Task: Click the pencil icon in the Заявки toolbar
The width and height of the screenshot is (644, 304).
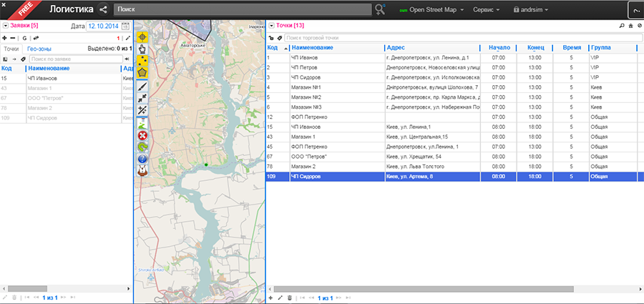Action: pos(128,38)
